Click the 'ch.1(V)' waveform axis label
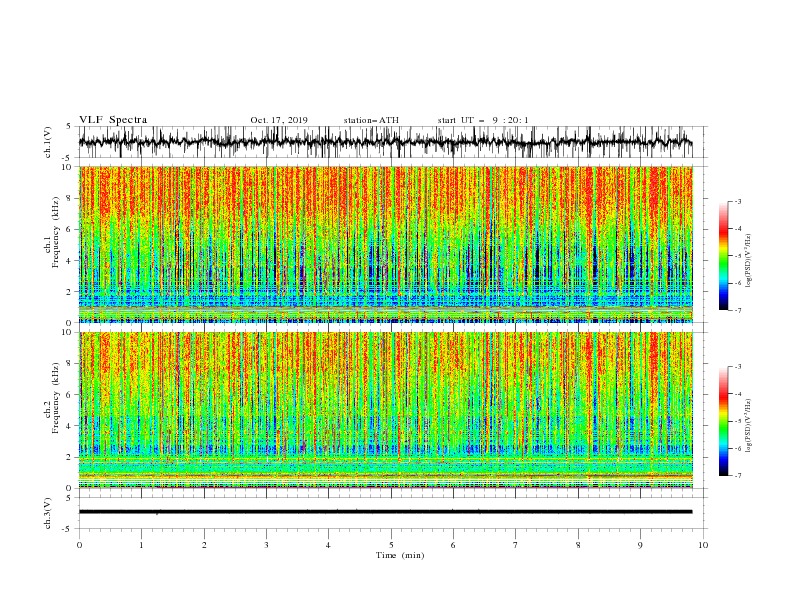792x612 pixels. pyautogui.click(x=48, y=142)
